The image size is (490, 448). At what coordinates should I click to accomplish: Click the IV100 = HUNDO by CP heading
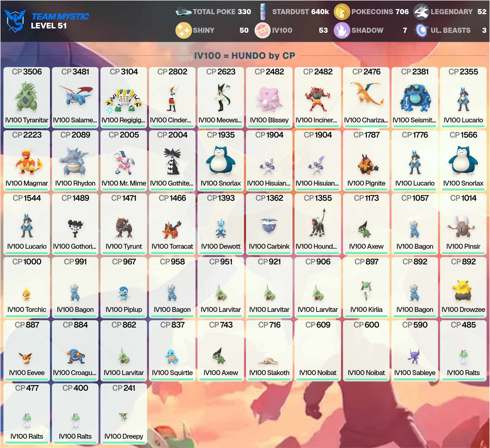245,56
